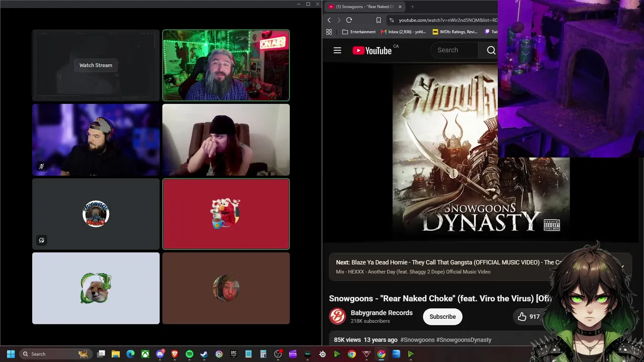Select the Elmo avatar tile in Discord
The image size is (644, 362).
[x=226, y=214]
